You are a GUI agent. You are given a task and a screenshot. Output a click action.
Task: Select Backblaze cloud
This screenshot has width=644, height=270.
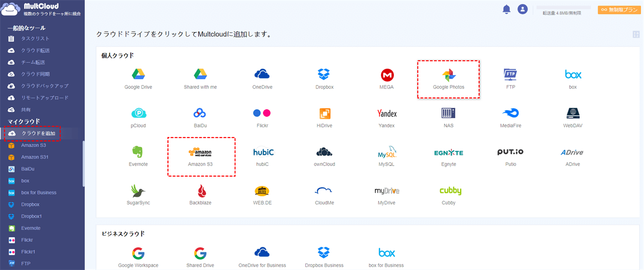pos(200,195)
